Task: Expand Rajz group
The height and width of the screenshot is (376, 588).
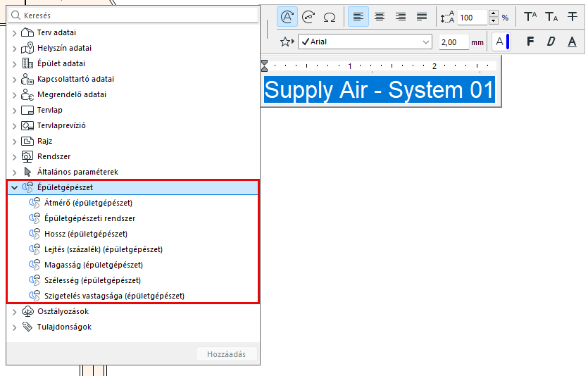Action: click(x=14, y=142)
